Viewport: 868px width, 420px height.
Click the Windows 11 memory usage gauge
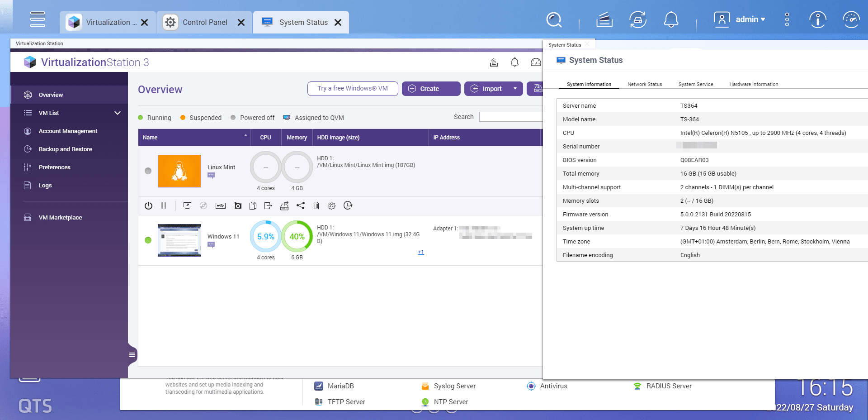[x=297, y=236]
